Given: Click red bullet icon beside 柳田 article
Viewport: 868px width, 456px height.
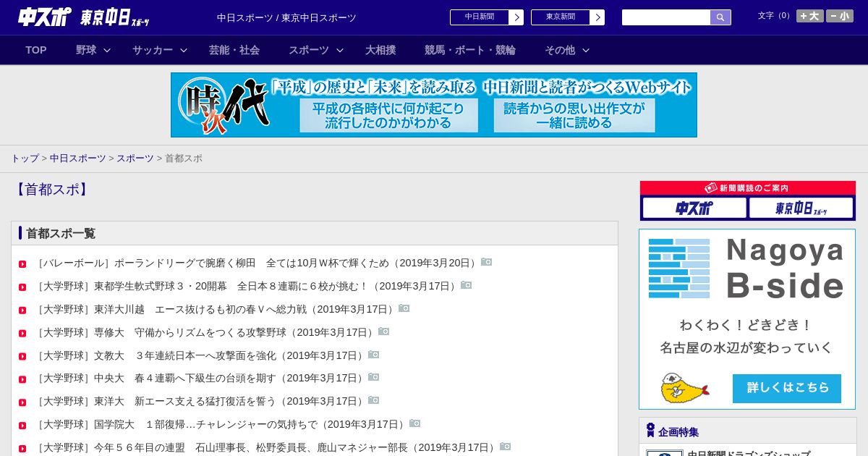Looking at the screenshot, I should (x=22, y=264).
